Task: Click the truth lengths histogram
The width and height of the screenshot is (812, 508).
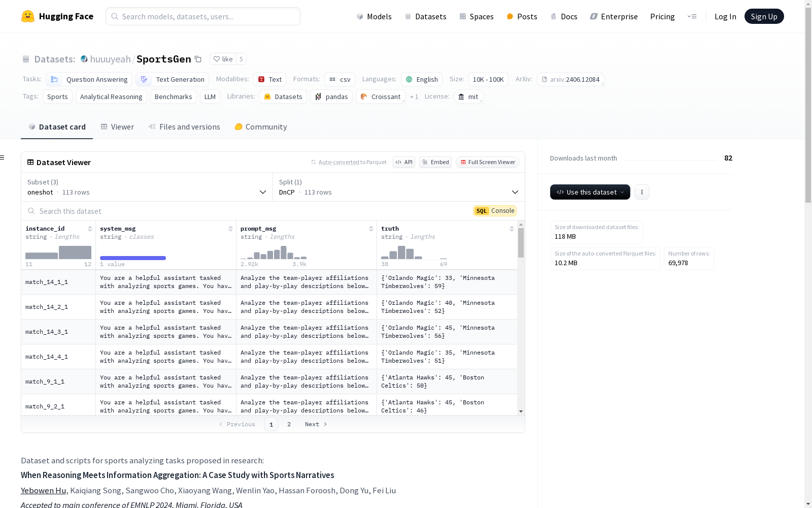Action: [x=414, y=252]
